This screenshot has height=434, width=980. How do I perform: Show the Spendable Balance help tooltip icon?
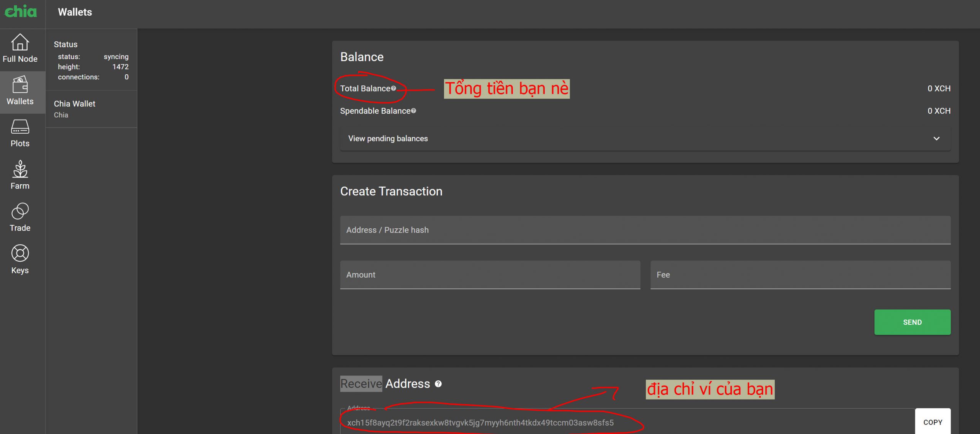pyautogui.click(x=413, y=111)
